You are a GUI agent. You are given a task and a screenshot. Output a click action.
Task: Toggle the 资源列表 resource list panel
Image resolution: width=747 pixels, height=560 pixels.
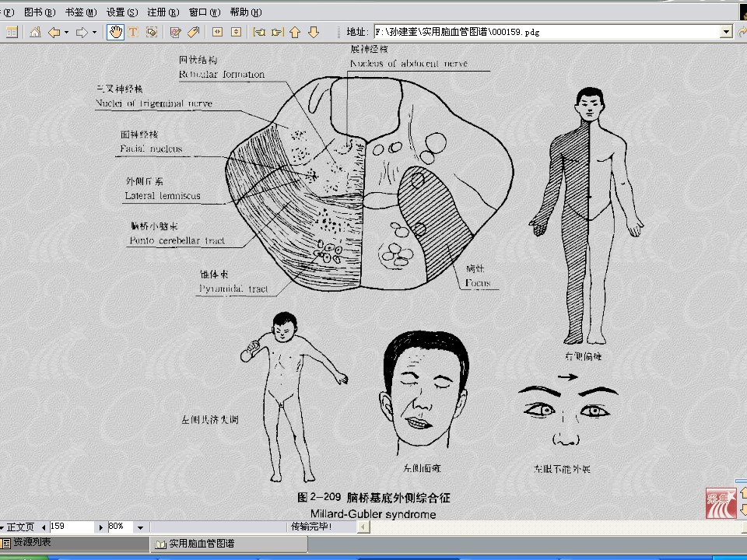coord(31,543)
